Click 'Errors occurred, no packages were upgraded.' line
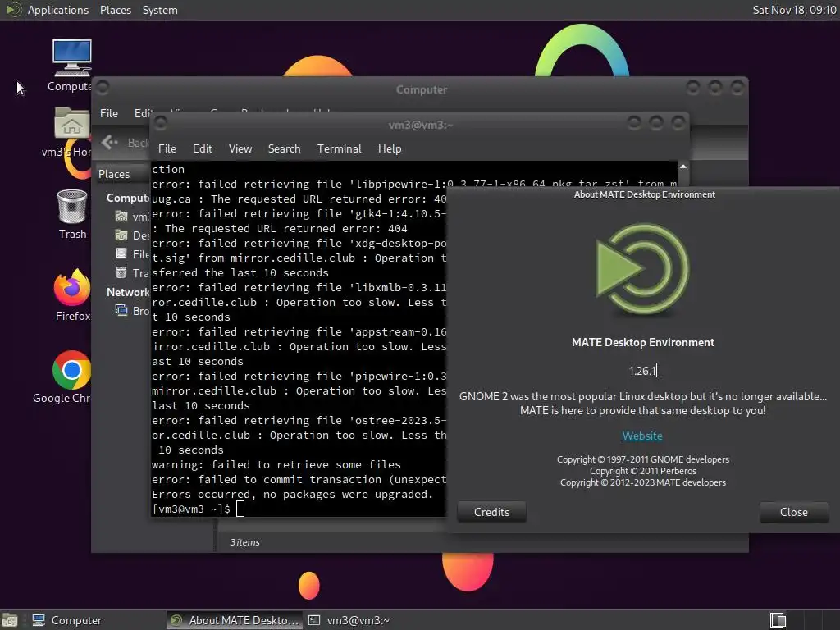 293,494
